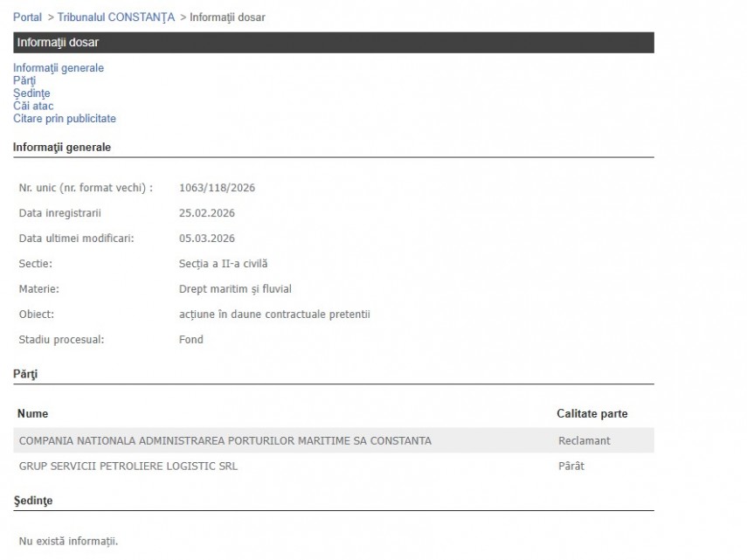The image size is (747, 560).
Task: Go to Tribunalul CONSTANȚA breadcrumb link
Action: [x=116, y=17]
